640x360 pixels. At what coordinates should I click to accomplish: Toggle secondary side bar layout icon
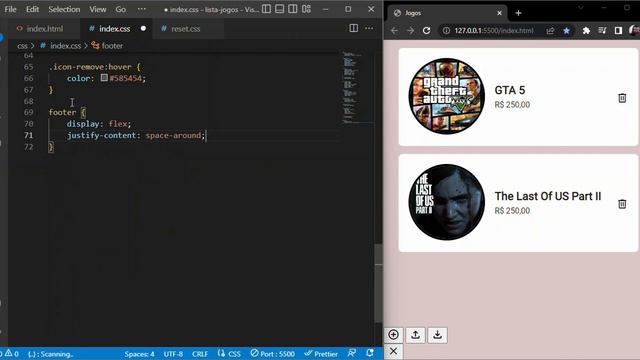[293, 9]
